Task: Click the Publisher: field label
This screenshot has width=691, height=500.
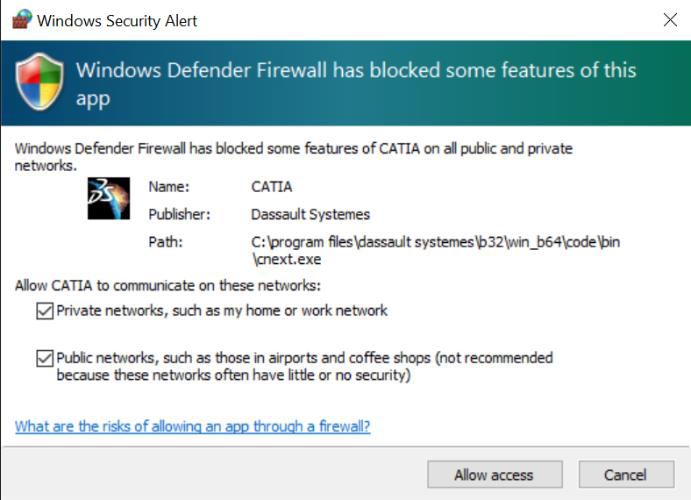Action: (x=179, y=215)
